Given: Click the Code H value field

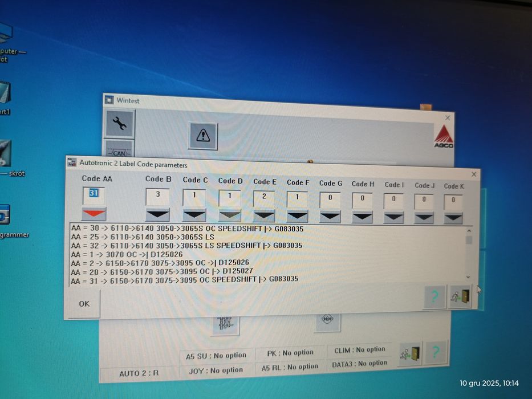Looking at the screenshot, I should (362, 201).
